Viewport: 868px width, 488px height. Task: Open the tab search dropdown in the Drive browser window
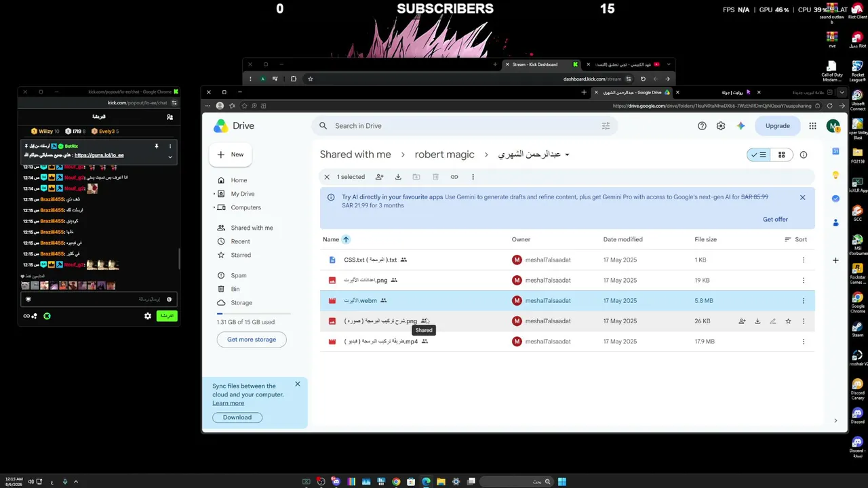843,92
